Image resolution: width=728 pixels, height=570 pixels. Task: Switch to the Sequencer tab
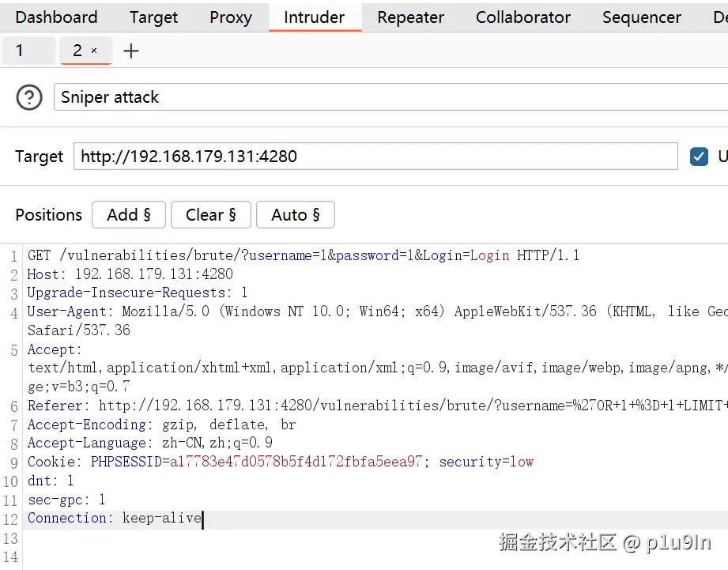click(x=642, y=17)
